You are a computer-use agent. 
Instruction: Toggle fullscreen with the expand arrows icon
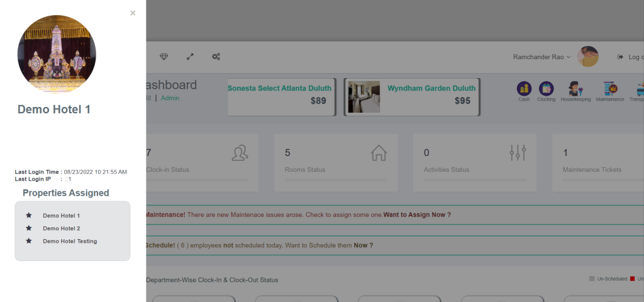click(x=190, y=57)
